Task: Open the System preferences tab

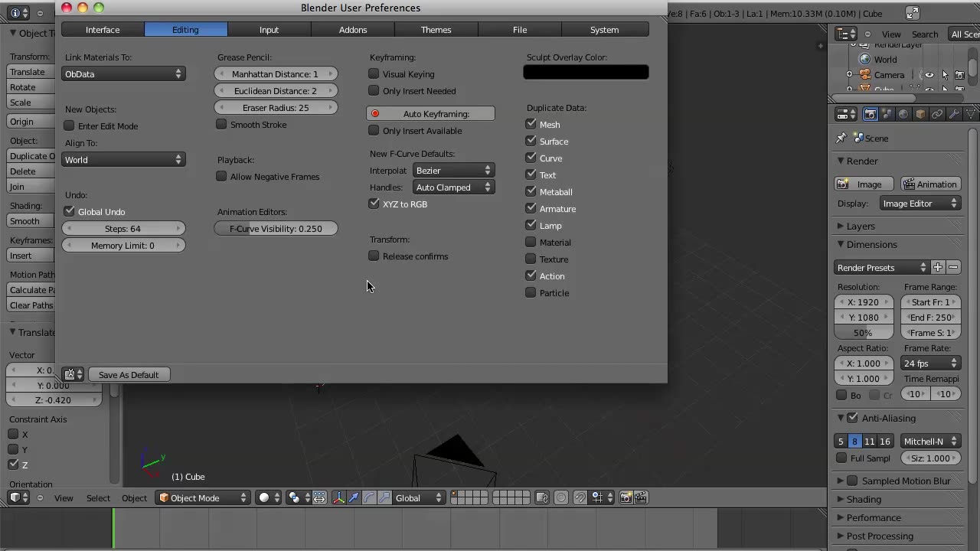Action: coord(605,30)
